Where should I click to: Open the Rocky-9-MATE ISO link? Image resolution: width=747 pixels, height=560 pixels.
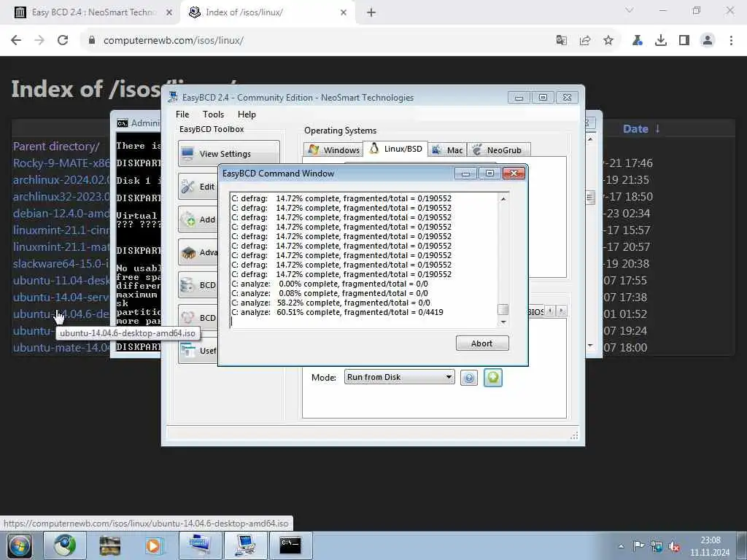pos(61,163)
